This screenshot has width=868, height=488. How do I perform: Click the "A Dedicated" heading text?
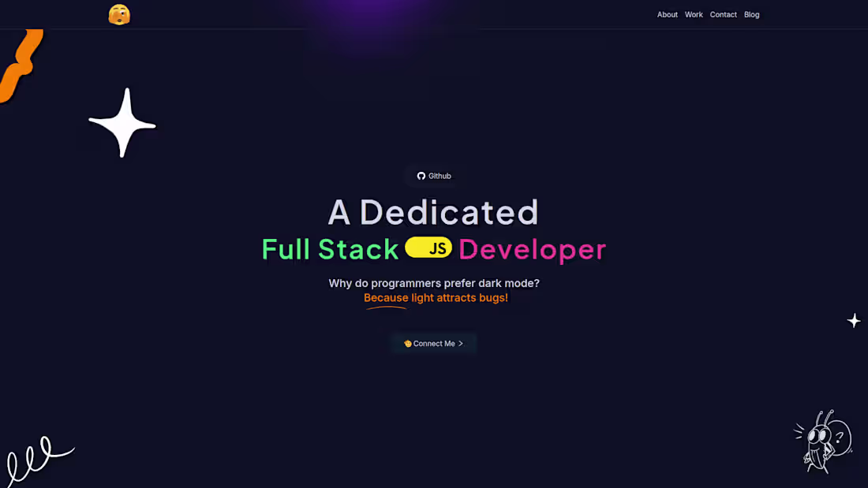click(x=433, y=212)
